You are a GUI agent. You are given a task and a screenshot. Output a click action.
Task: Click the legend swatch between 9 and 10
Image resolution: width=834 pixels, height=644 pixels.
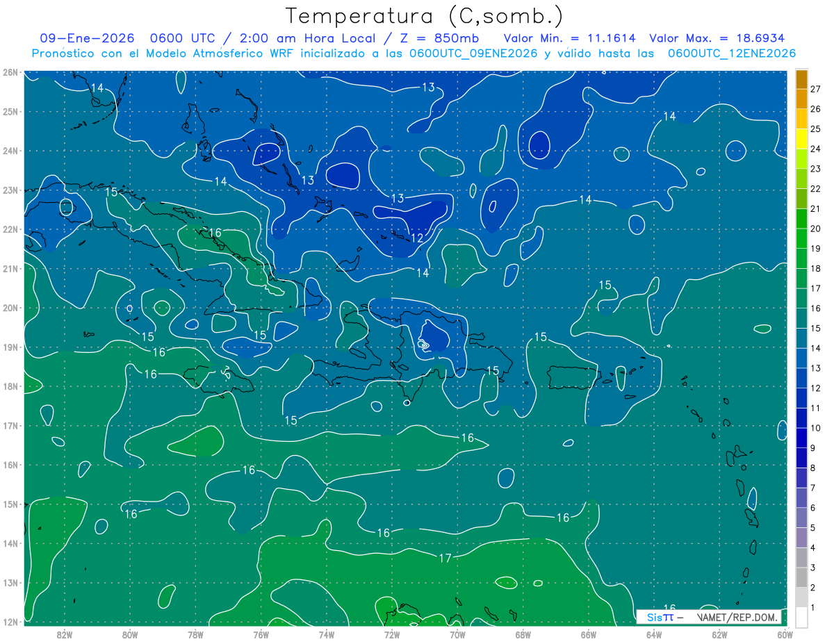click(801, 438)
